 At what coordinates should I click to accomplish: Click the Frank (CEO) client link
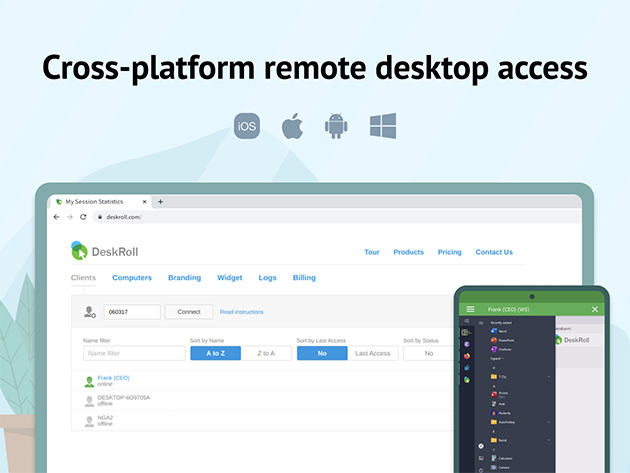[x=113, y=378]
